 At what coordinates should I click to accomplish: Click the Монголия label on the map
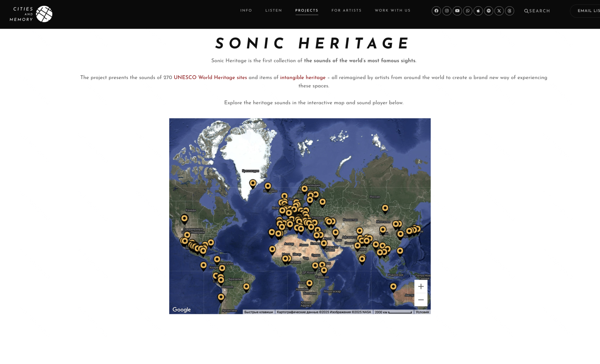pos(383,222)
